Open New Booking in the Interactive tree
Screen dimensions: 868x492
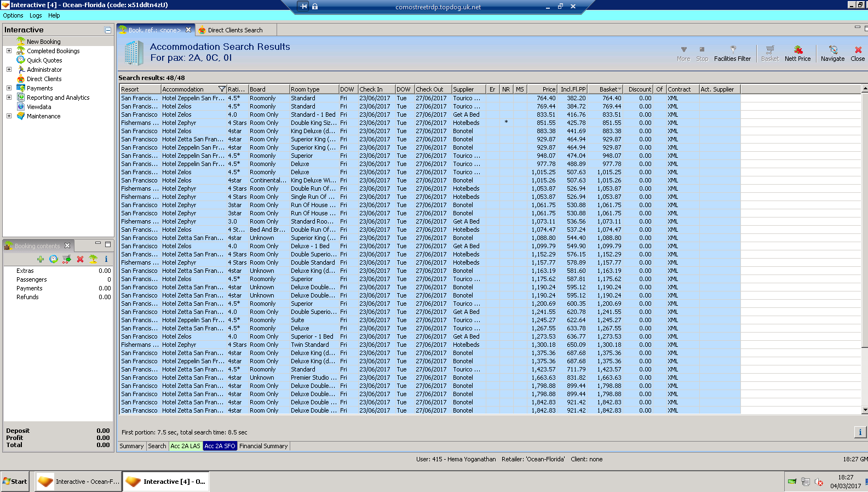pyautogui.click(x=44, y=42)
